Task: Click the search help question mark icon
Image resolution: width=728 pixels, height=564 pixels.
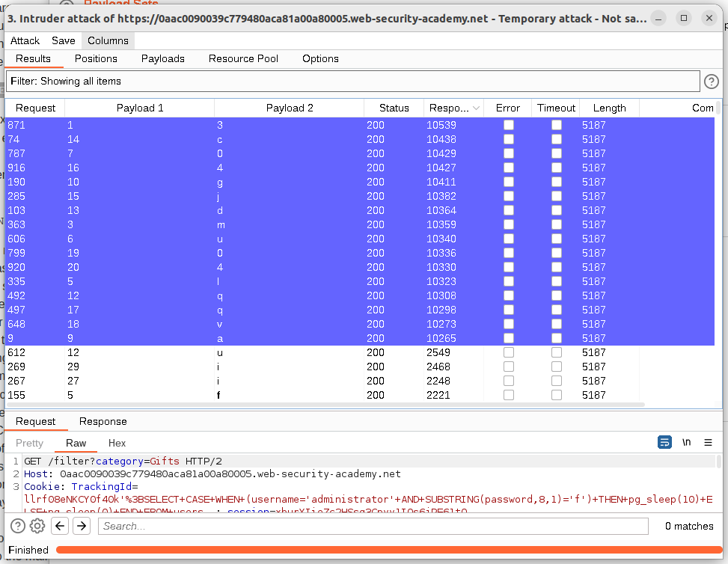Action: pyautogui.click(x=18, y=526)
